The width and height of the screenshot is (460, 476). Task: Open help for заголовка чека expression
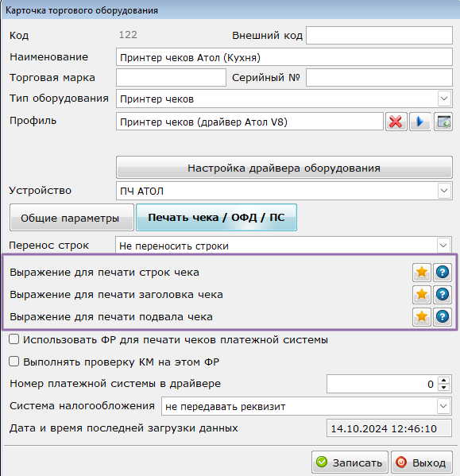443,295
